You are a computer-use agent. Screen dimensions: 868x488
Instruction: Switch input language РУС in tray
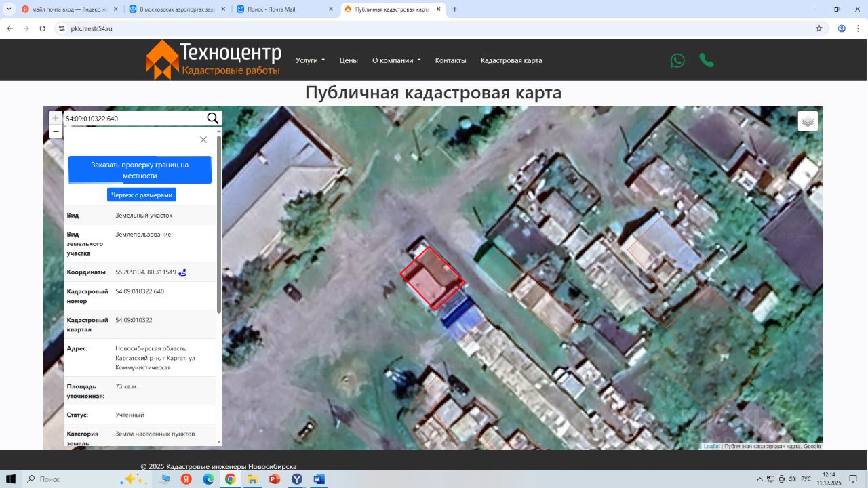point(806,479)
